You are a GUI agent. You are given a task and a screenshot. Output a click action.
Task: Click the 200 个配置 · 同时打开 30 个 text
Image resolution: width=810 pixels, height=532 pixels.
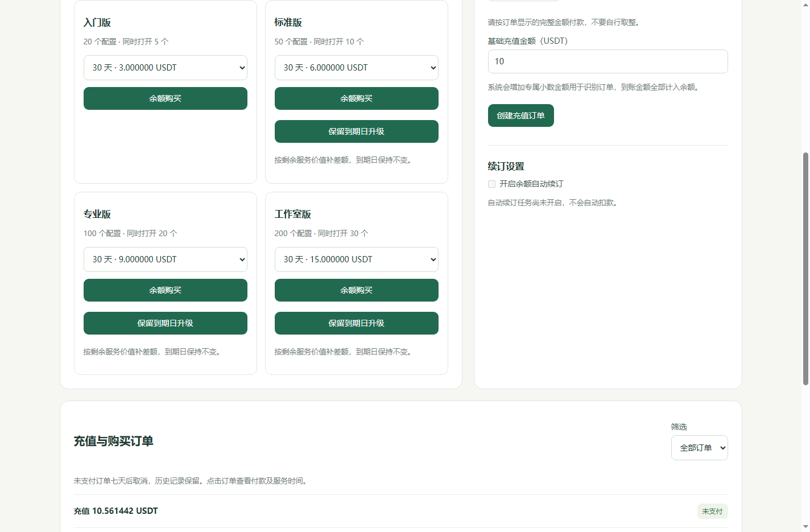(x=321, y=233)
